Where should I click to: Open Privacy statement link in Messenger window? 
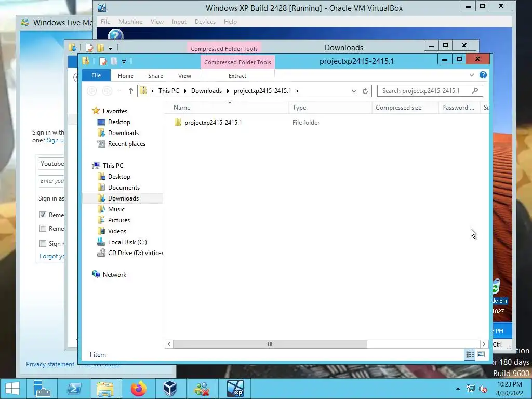50,364
